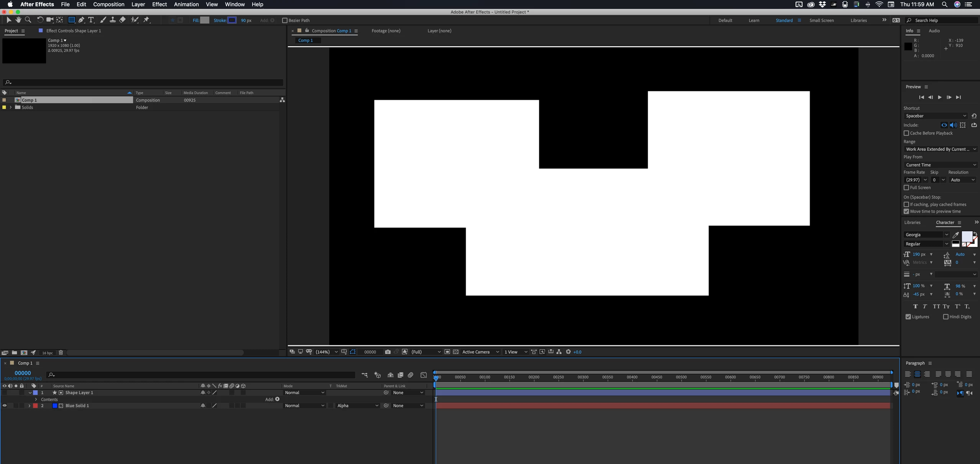
Task: Click the Puppet Pin tool
Action: (x=146, y=20)
